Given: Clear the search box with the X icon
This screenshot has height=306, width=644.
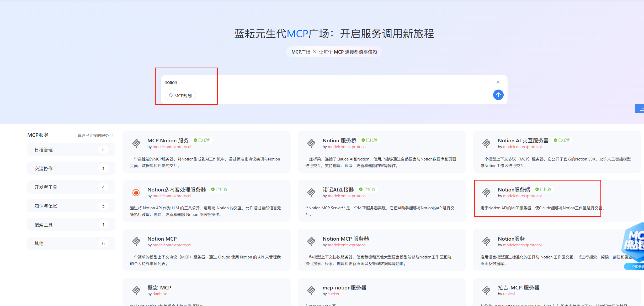Looking at the screenshot, I should pyautogui.click(x=498, y=82).
